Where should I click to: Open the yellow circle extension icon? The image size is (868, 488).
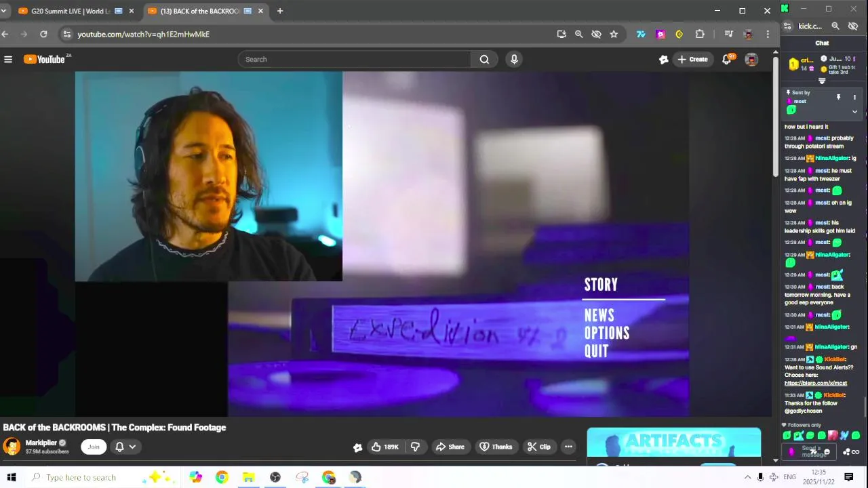pos(679,34)
